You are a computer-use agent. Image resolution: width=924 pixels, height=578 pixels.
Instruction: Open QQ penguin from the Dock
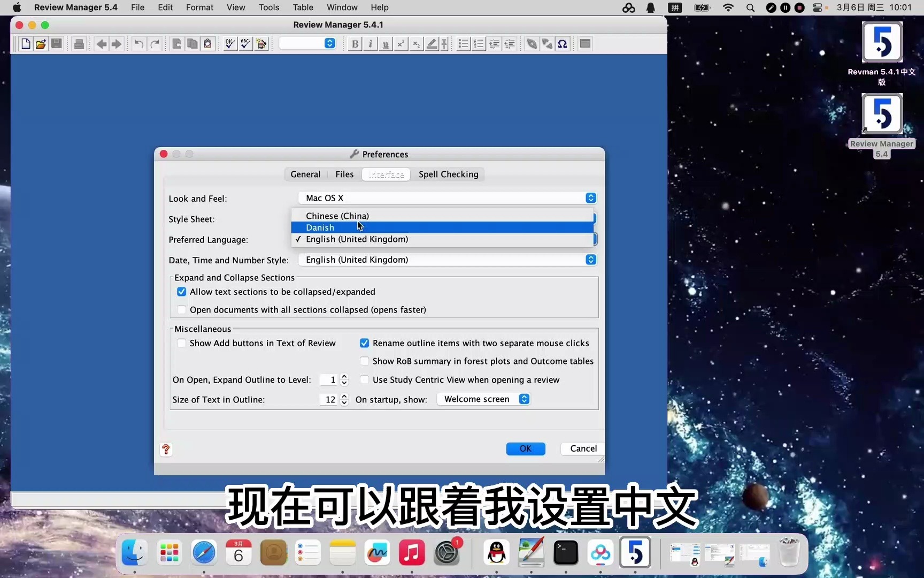pyautogui.click(x=497, y=552)
